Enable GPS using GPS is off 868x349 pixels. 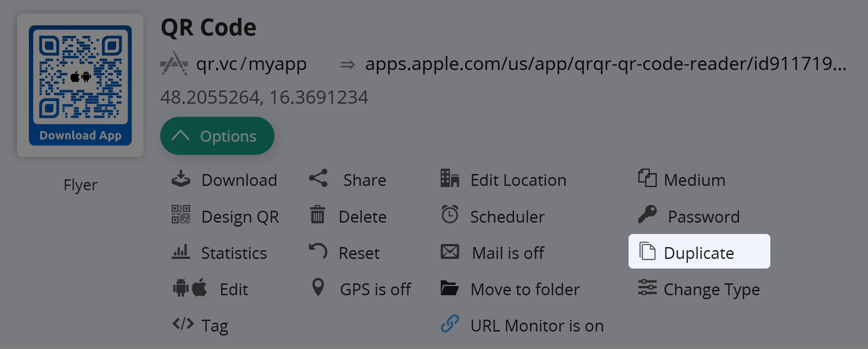375,289
